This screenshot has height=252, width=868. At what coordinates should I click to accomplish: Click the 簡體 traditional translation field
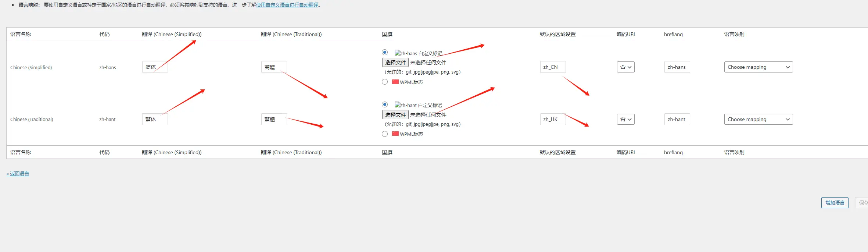pos(274,67)
